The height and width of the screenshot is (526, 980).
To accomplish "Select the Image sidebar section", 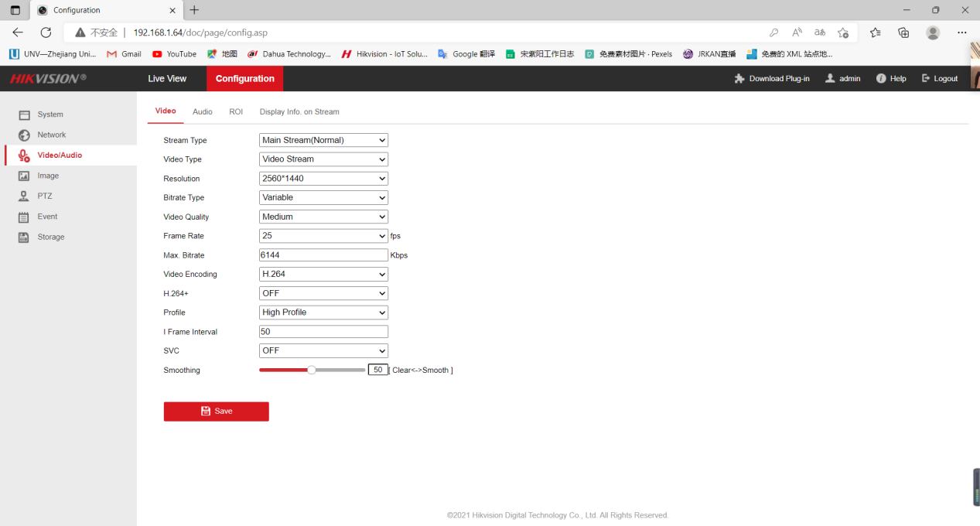I will click(x=48, y=176).
